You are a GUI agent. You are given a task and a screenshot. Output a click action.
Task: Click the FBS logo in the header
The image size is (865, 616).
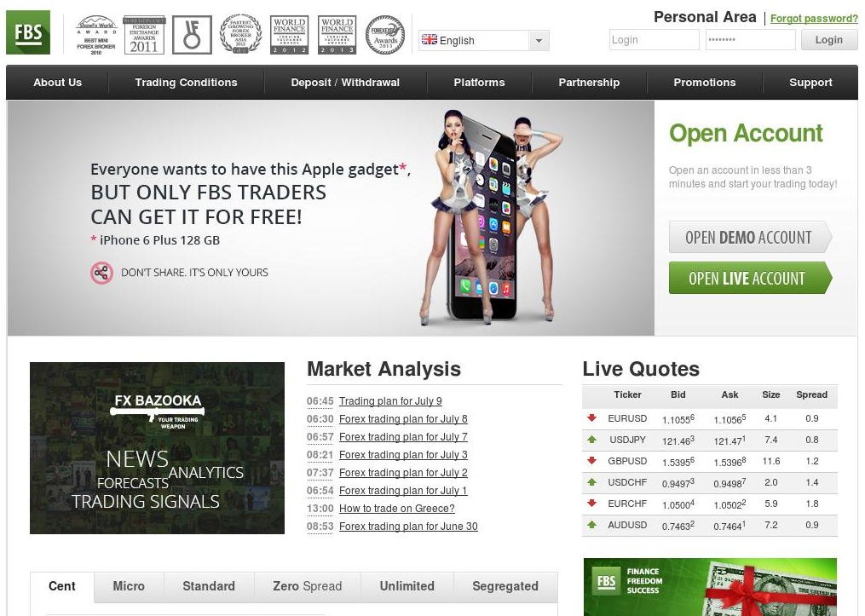tap(28, 32)
